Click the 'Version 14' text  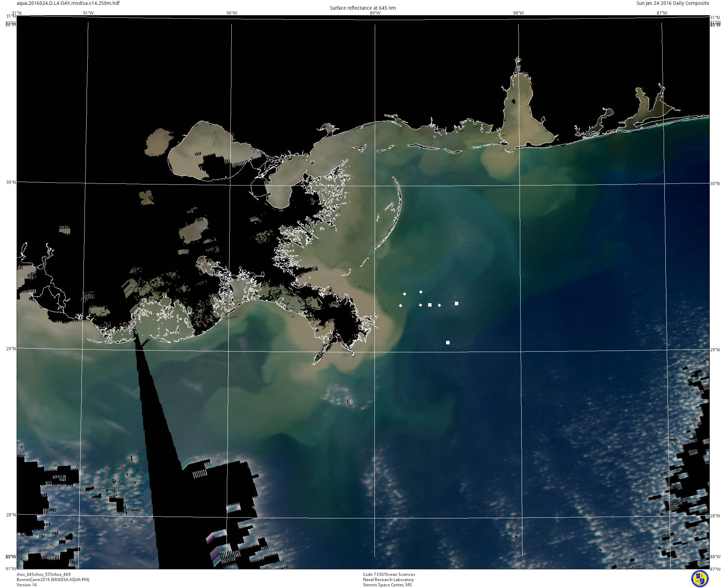[27, 585]
